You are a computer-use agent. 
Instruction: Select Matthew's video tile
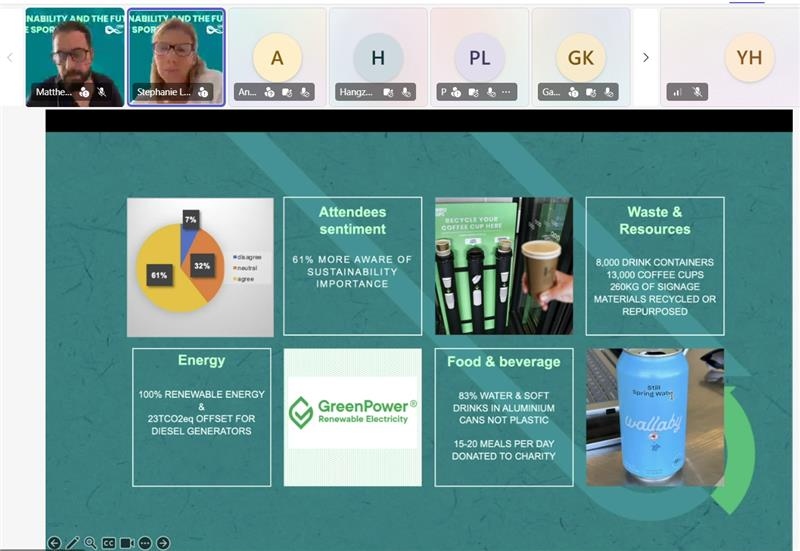pos(75,57)
